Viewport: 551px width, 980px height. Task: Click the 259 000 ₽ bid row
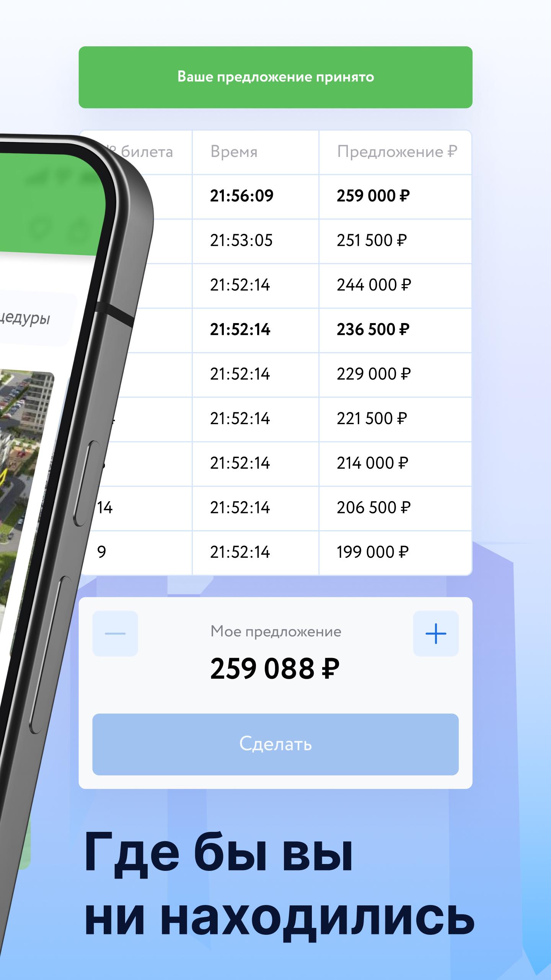[275, 197]
